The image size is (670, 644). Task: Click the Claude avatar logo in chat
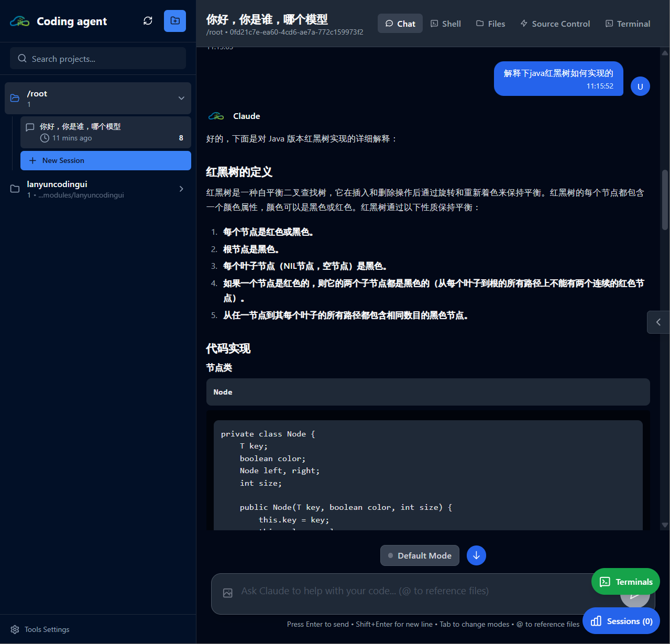(216, 116)
